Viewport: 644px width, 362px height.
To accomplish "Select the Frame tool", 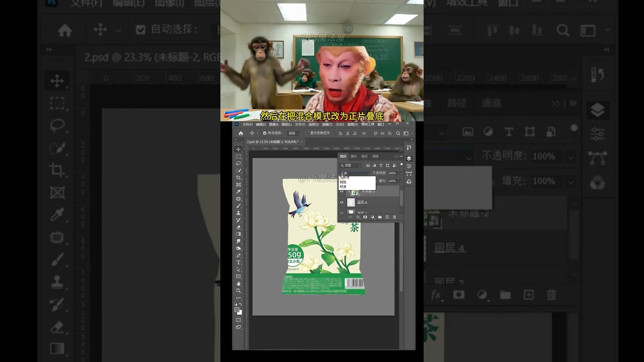I will click(238, 185).
